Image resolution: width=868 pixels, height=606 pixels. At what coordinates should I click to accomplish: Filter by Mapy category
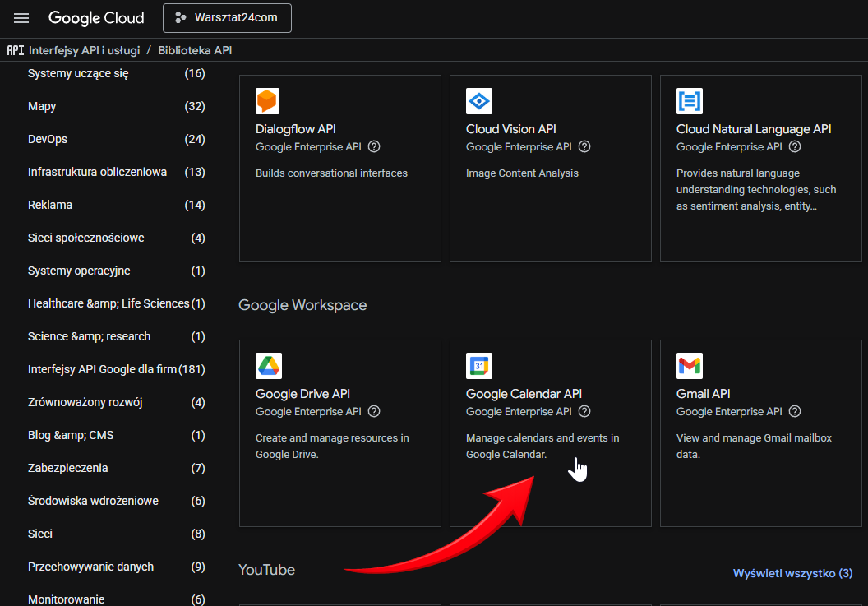[42, 106]
